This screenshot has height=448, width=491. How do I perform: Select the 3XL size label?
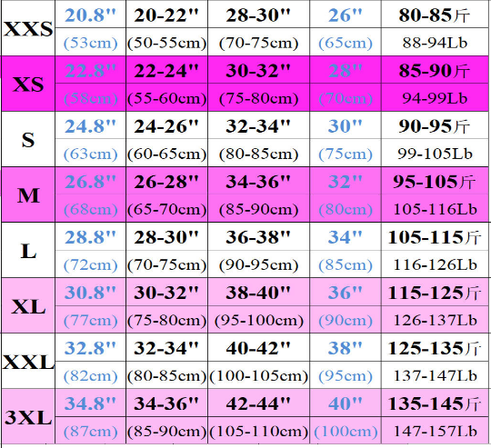coord(28,417)
